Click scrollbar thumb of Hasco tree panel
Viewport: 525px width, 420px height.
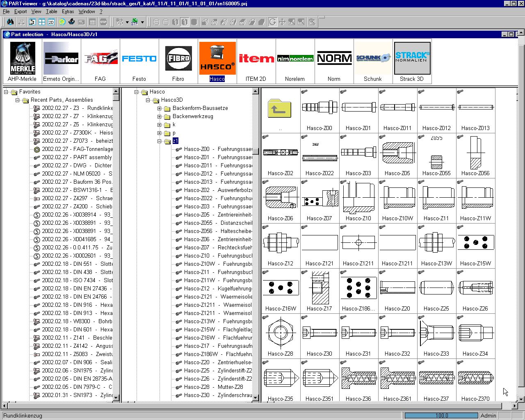click(x=256, y=151)
